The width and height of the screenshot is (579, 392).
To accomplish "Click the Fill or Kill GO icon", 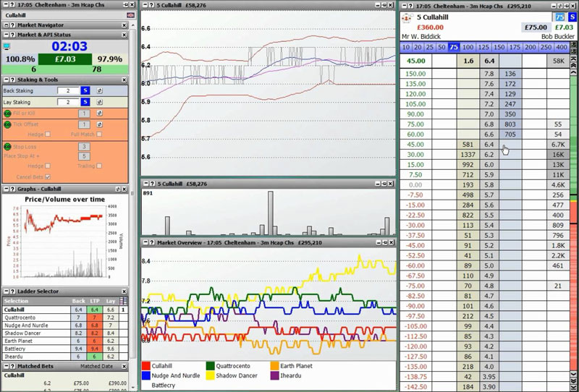I will click(7, 114).
